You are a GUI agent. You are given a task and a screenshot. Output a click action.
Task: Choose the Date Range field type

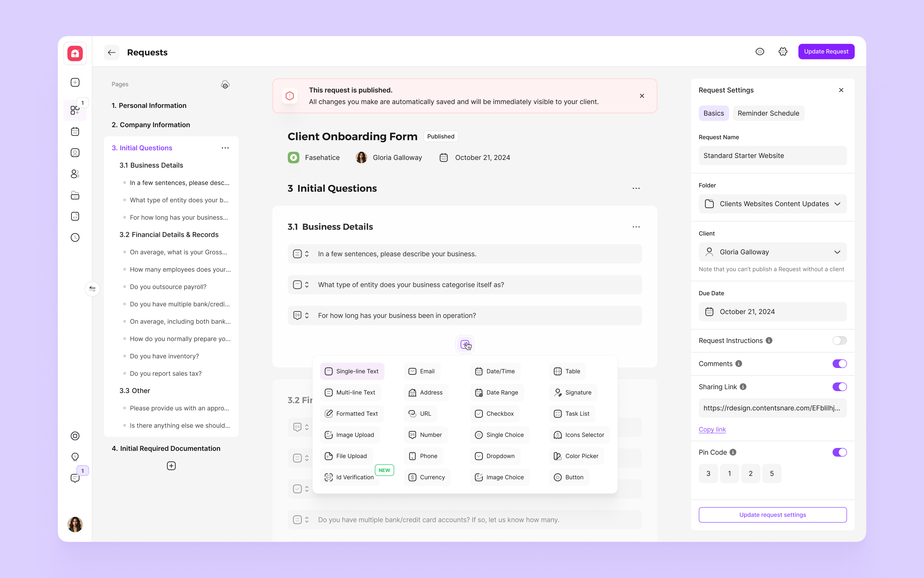pyautogui.click(x=497, y=393)
